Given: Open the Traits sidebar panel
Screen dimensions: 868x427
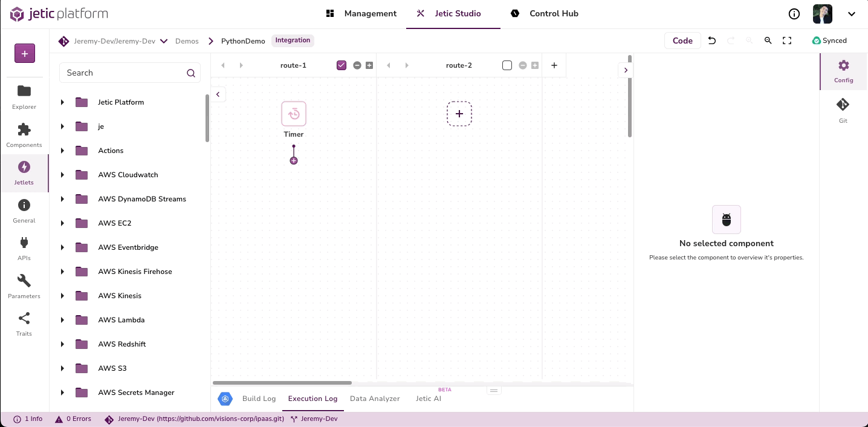Looking at the screenshot, I should (x=24, y=324).
